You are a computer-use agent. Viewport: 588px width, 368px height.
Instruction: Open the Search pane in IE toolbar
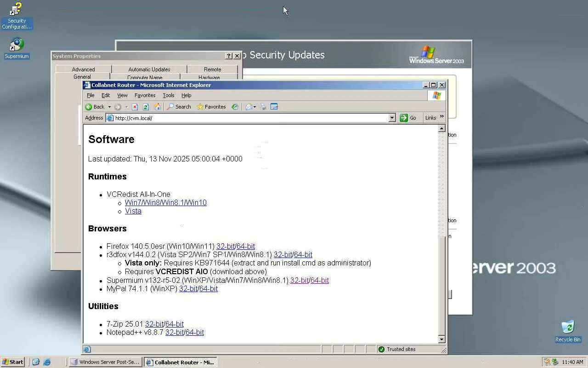pyautogui.click(x=179, y=107)
